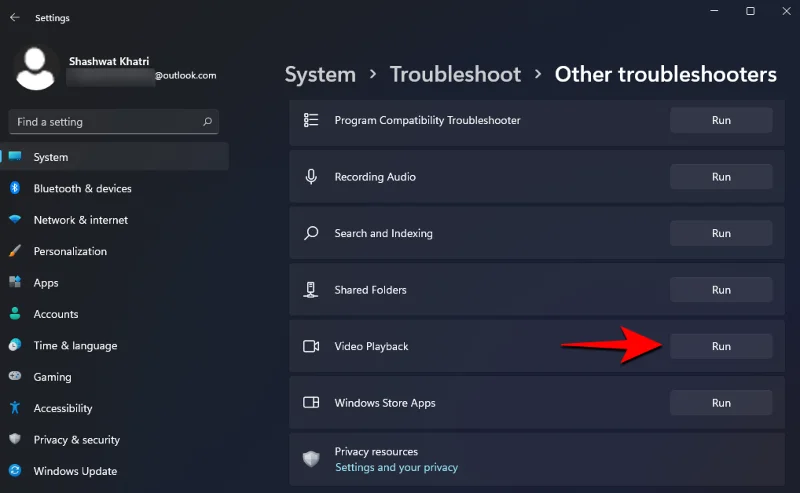
Task: Click the System monitor icon in sidebar
Action: 15,156
